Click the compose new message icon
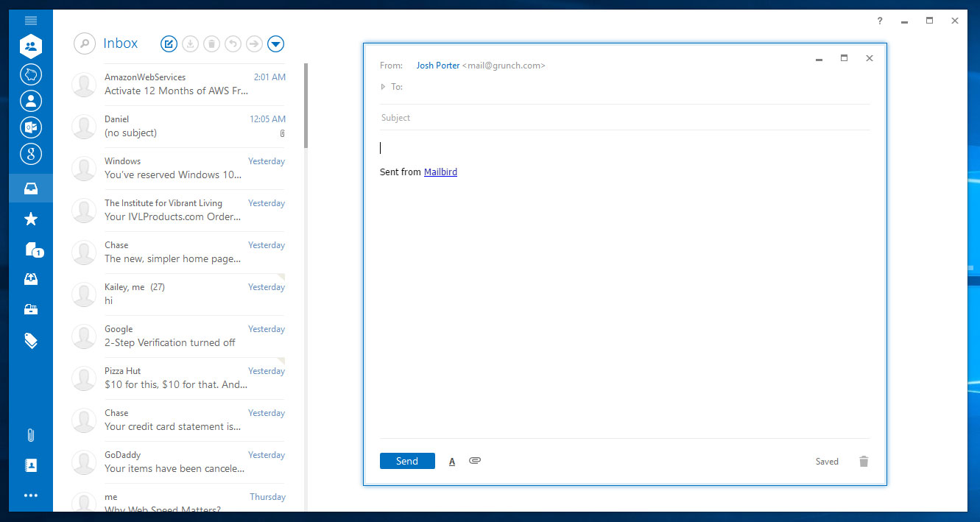The image size is (980, 522). click(x=169, y=44)
